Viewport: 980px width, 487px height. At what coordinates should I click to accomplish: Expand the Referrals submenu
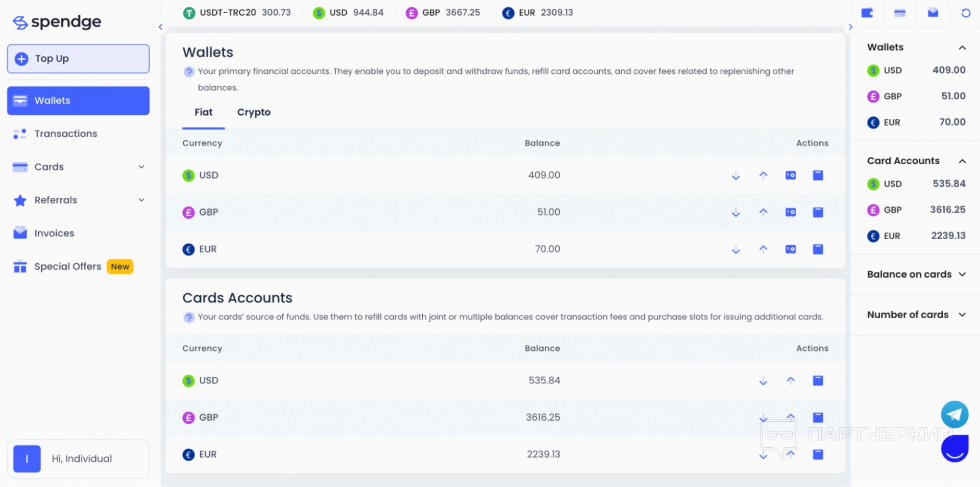coord(141,200)
